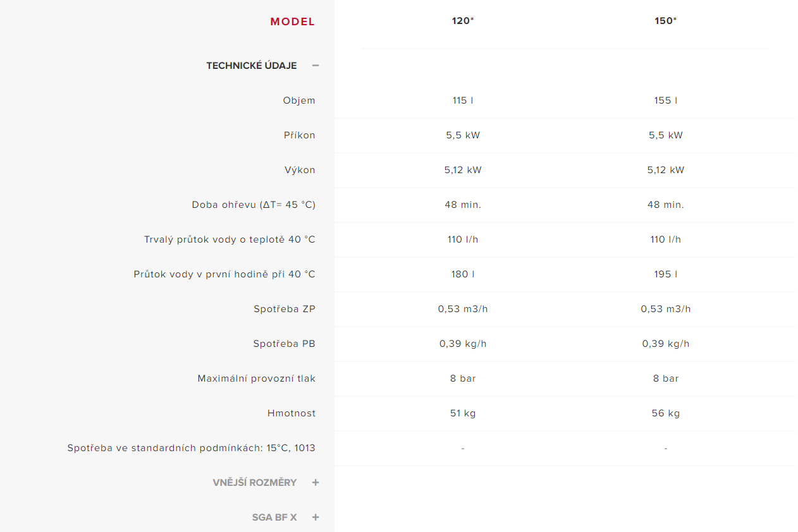798x532 pixels.
Task: Click the Hmotnost row label
Action: tap(291, 413)
